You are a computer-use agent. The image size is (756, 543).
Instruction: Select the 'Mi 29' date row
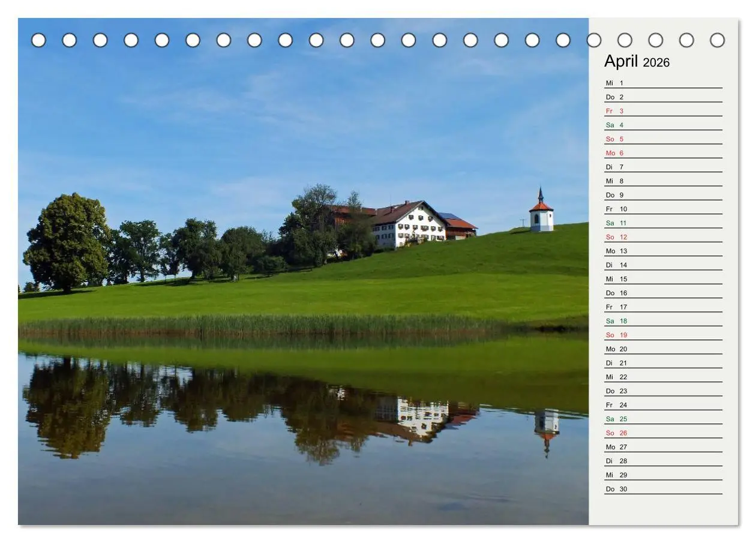tap(663, 475)
